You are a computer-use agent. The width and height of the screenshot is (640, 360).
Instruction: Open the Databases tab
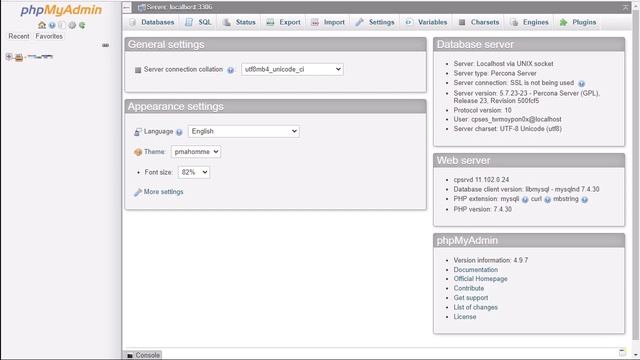151,22
